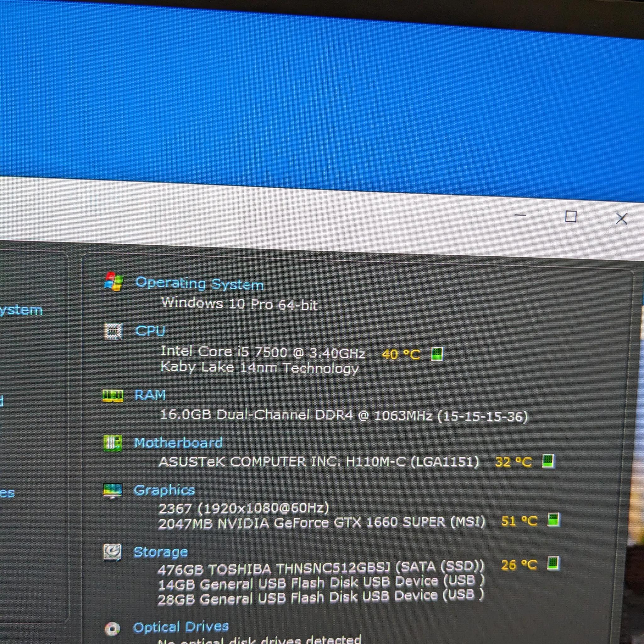Select the 2367 (1920x1080@60Hz) monitor line
The width and height of the screenshot is (644, 644).
[x=244, y=508]
